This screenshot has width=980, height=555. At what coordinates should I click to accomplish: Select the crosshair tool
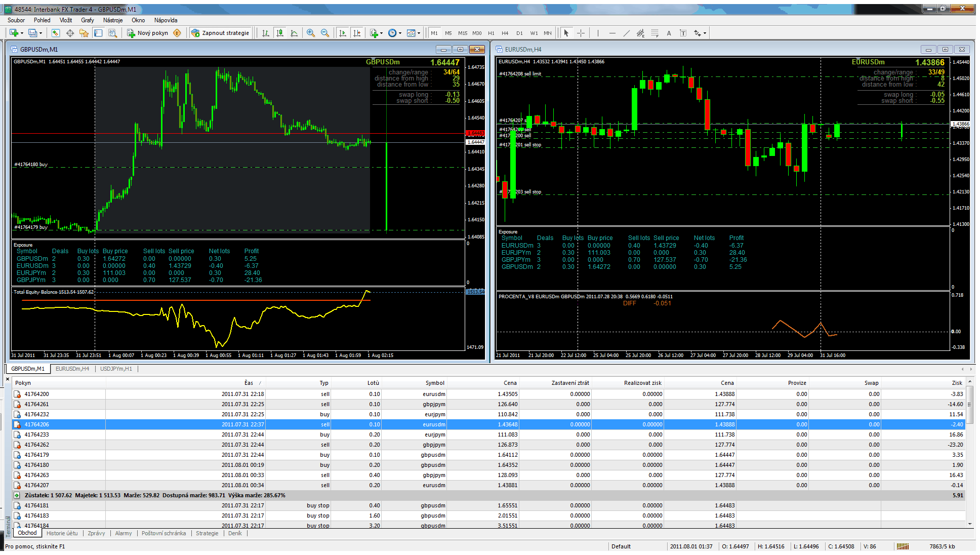click(581, 33)
